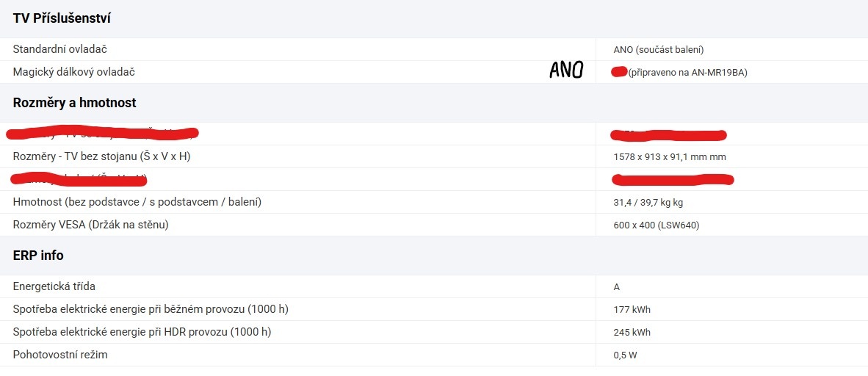Click the ERP info section header
The height and width of the screenshot is (376, 868).
(38, 256)
